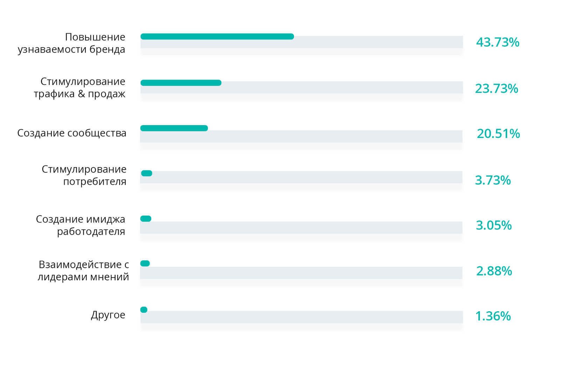Click the 3.73% percentage value
This screenshot has height=368, width=588.
pyautogui.click(x=493, y=180)
